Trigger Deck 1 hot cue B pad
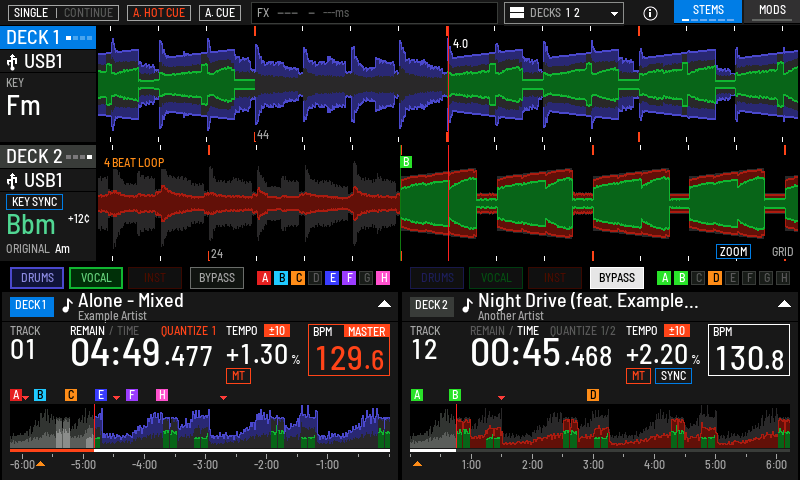The image size is (800, 480). coord(281,278)
